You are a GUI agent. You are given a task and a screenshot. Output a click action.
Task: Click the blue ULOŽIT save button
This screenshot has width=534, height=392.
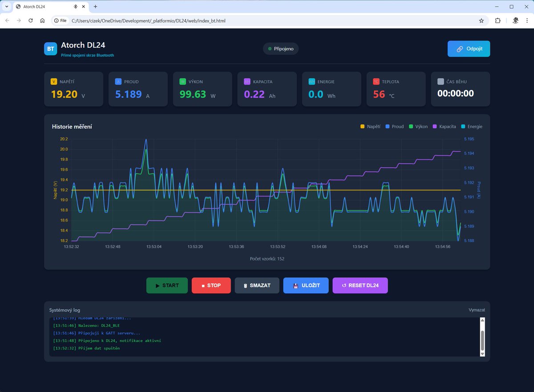[x=306, y=285]
